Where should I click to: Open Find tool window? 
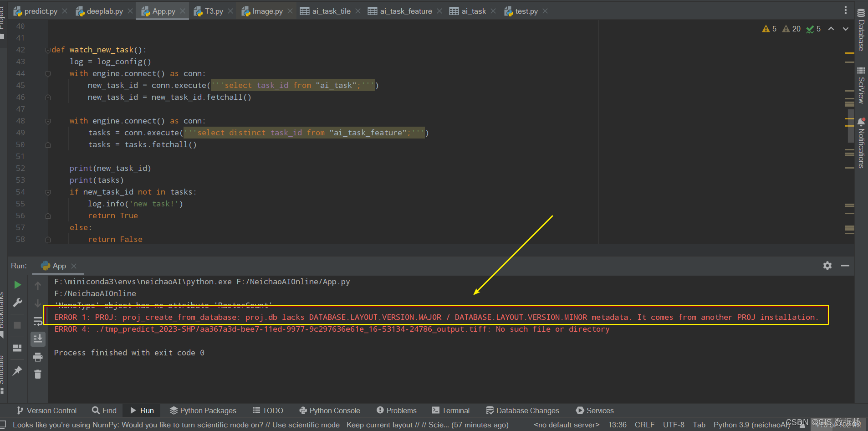point(104,410)
